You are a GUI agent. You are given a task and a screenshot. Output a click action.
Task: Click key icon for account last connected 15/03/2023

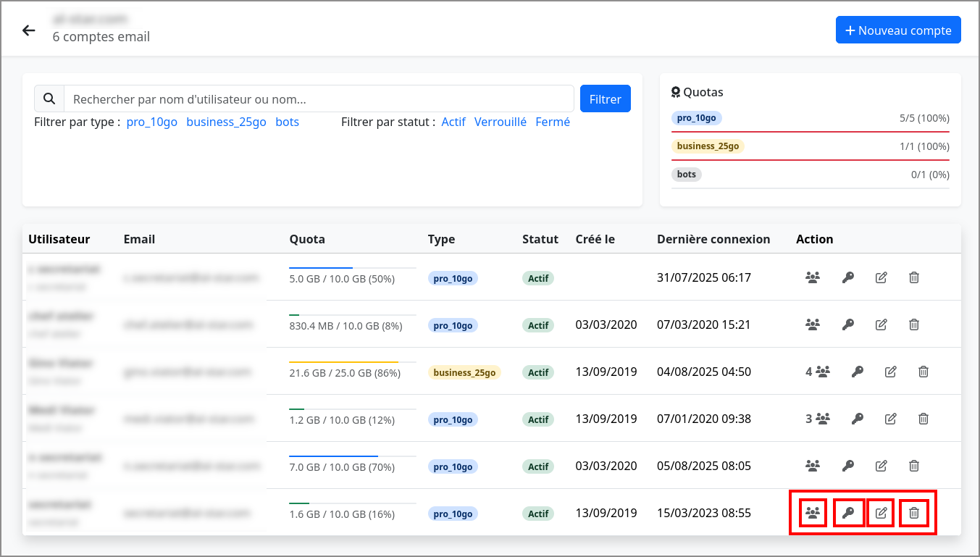(847, 514)
